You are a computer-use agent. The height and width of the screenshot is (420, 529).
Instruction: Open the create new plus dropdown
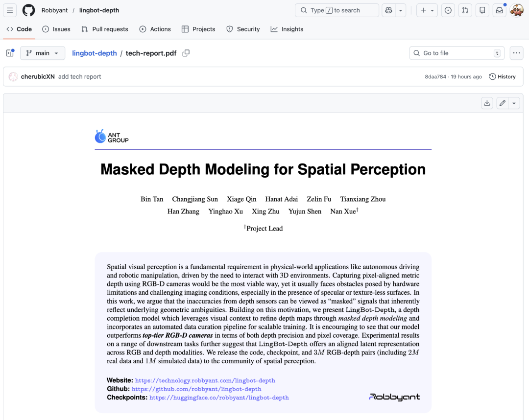427,10
